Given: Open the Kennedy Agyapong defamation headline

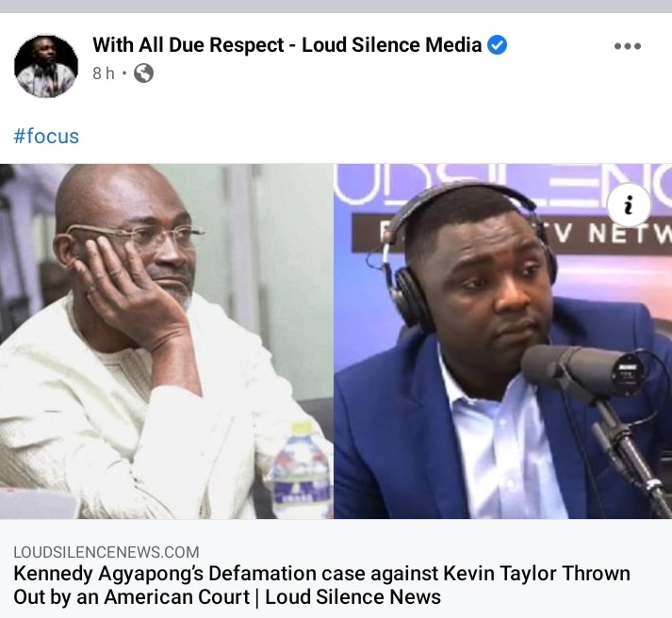Looking at the screenshot, I should pos(321,585).
